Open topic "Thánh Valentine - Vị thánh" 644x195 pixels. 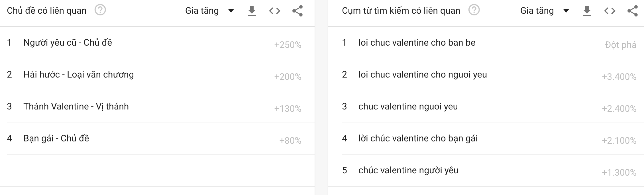pyautogui.click(x=76, y=107)
